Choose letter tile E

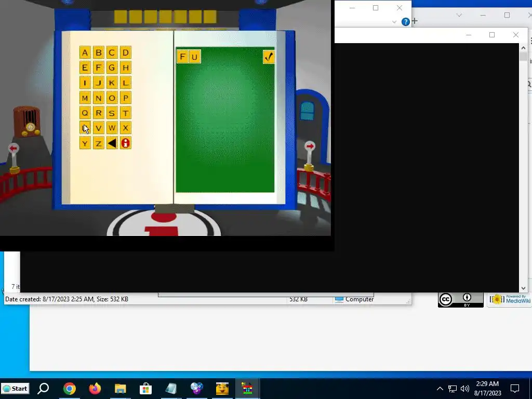(85, 68)
